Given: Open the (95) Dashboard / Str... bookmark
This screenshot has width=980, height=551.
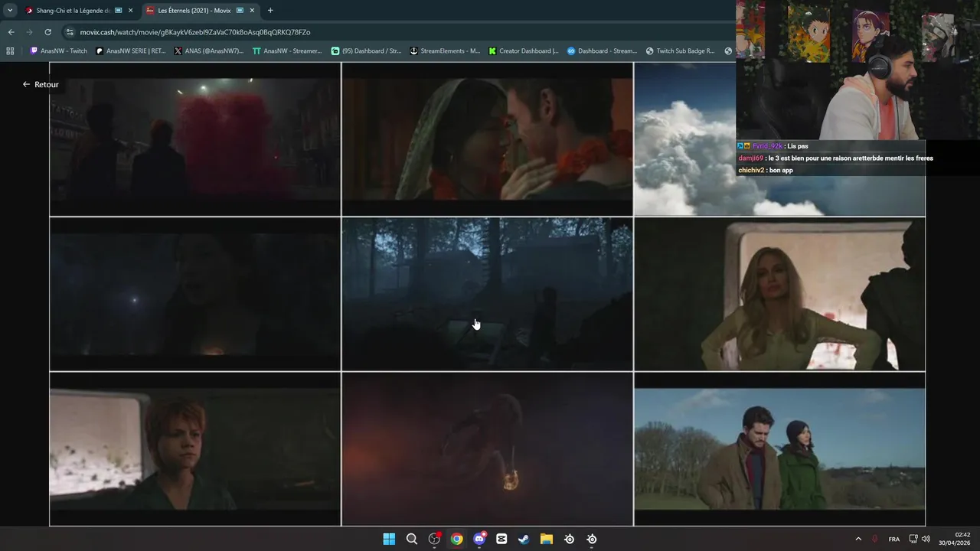Looking at the screenshot, I should click(x=366, y=51).
